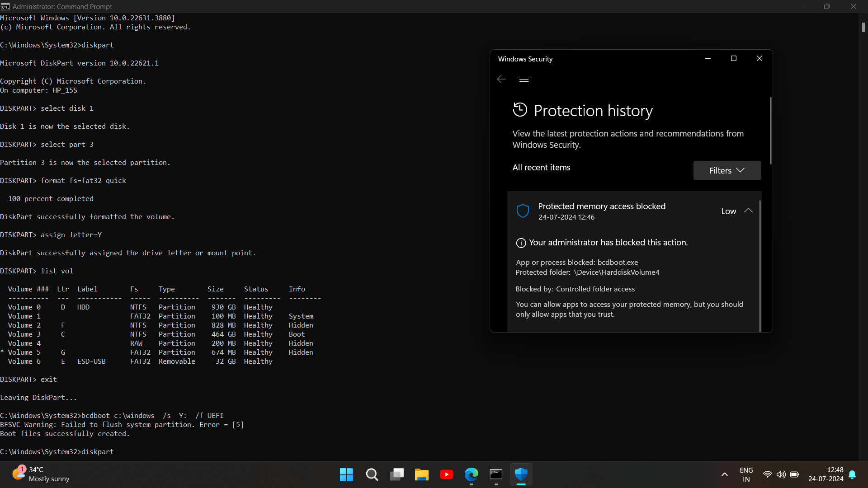The height and width of the screenshot is (488, 868).
Task: Launch File Explorer from the taskbar
Action: click(422, 474)
